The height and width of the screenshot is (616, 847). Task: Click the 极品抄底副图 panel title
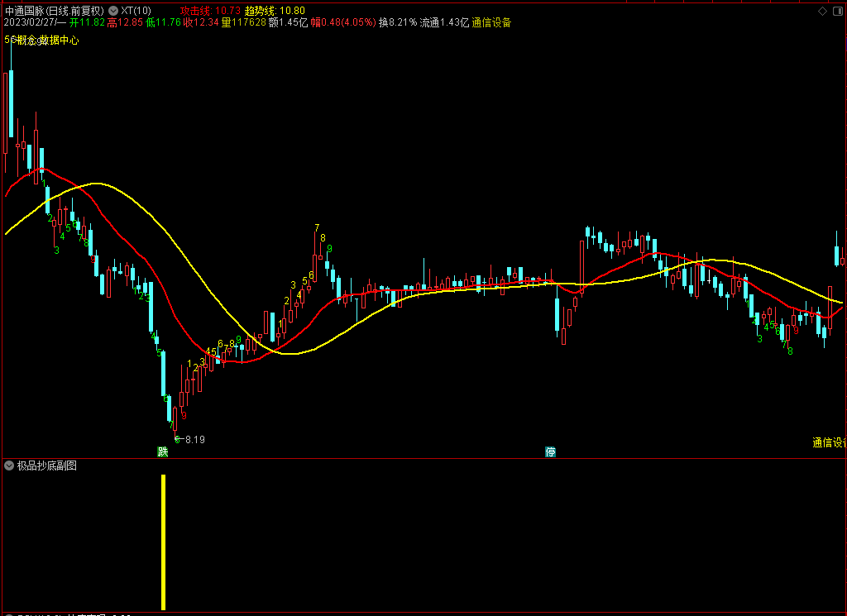click(x=47, y=466)
